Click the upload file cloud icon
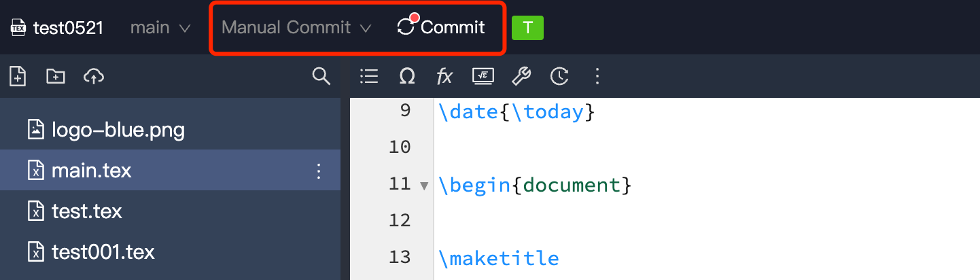This screenshot has height=280, width=980. click(x=93, y=76)
